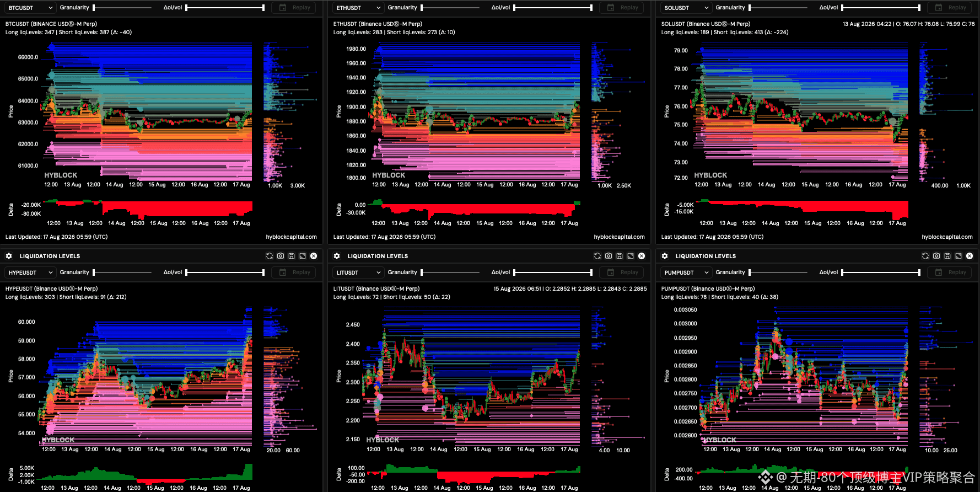Open the LITUSDT symbol dropdown
Screen dimensions: 980x492
tap(358, 272)
